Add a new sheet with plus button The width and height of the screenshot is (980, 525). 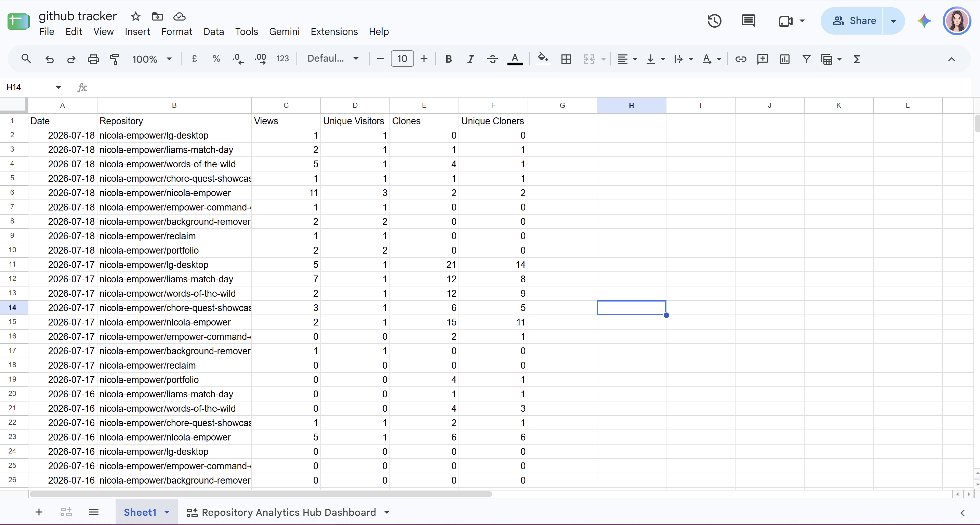39,512
